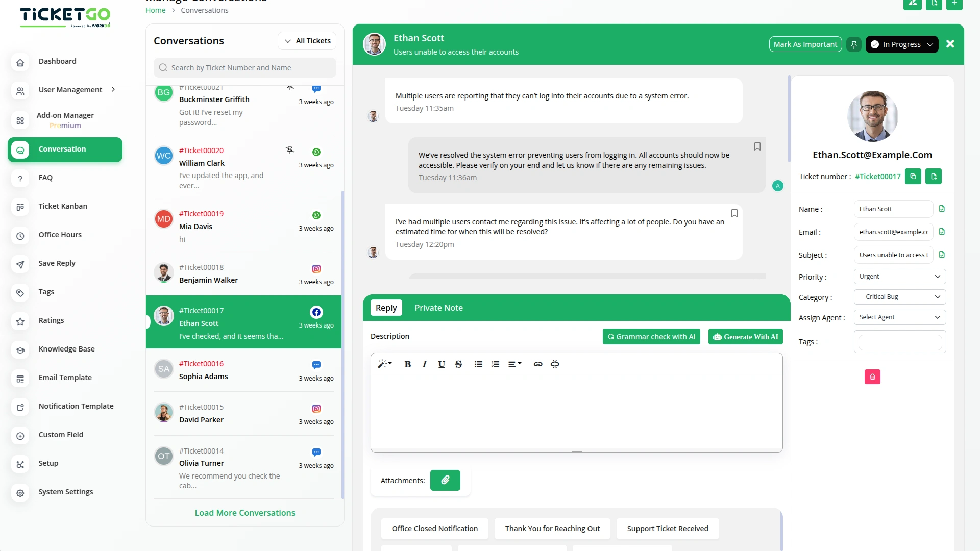Click the Facebook icon on Ethan Scott's ticket
Screen dimensions: 980x551
(316, 312)
